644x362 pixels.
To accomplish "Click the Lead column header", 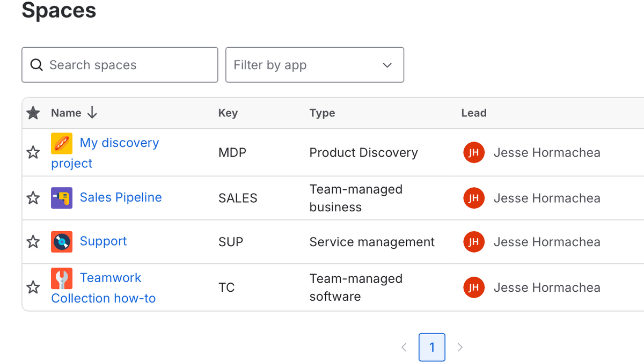I will (474, 113).
